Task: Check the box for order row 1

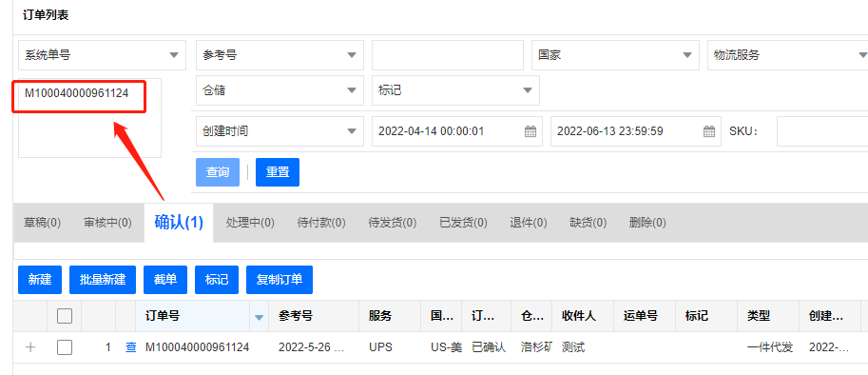Action: (65, 347)
